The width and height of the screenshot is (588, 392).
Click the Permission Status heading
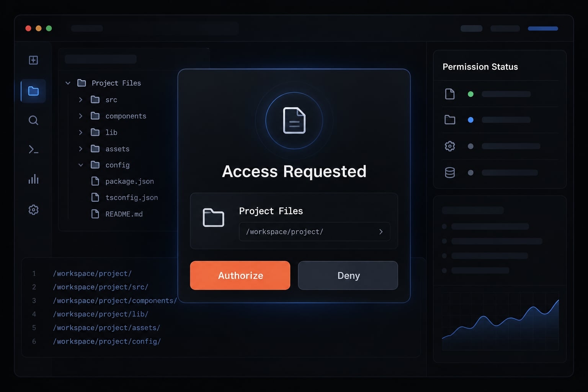(x=480, y=67)
